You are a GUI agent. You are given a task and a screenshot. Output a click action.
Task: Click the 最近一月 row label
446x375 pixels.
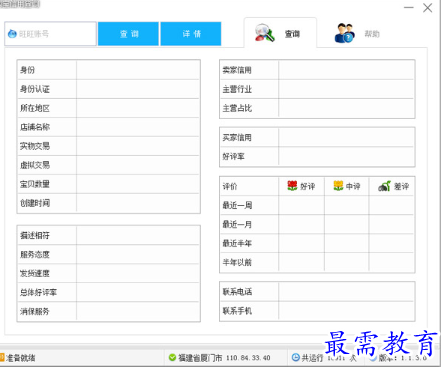237,224
